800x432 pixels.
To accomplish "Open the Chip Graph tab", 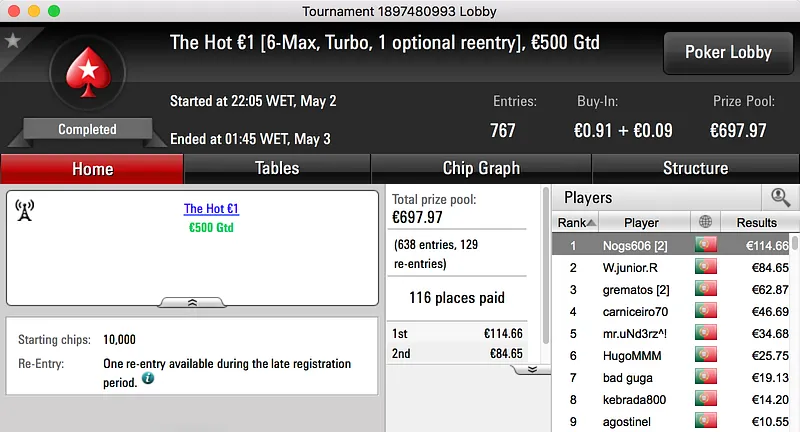I will point(481,168).
